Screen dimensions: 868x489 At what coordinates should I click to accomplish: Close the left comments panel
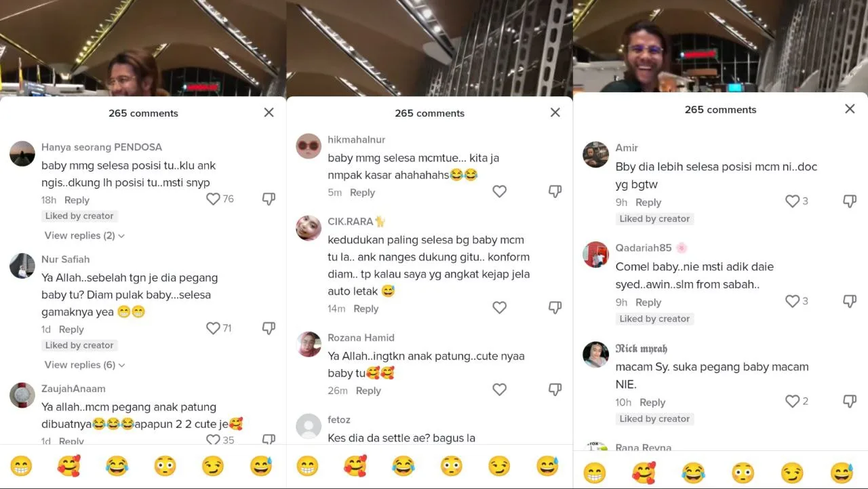pyautogui.click(x=269, y=113)
